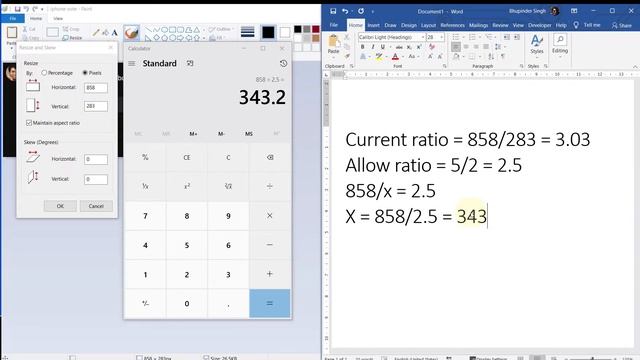Click Cancel in Resize and Skew dialog
The width and height of the screenshot is (640, 360).
96,206
